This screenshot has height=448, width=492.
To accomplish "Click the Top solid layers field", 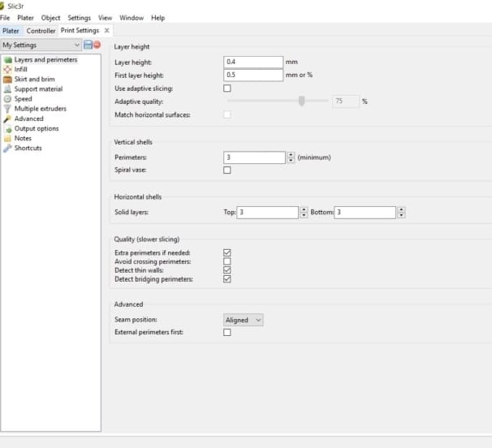I will point(268,213).
